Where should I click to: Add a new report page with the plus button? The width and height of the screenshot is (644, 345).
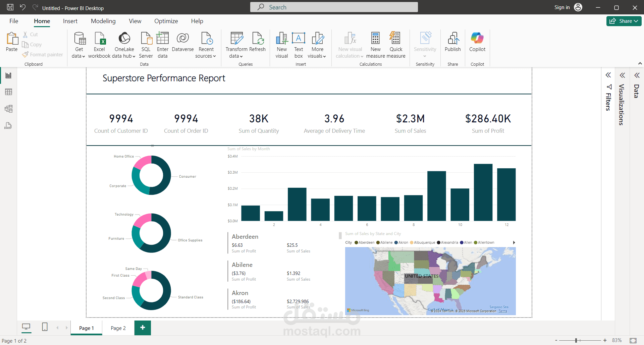point(143,328)
